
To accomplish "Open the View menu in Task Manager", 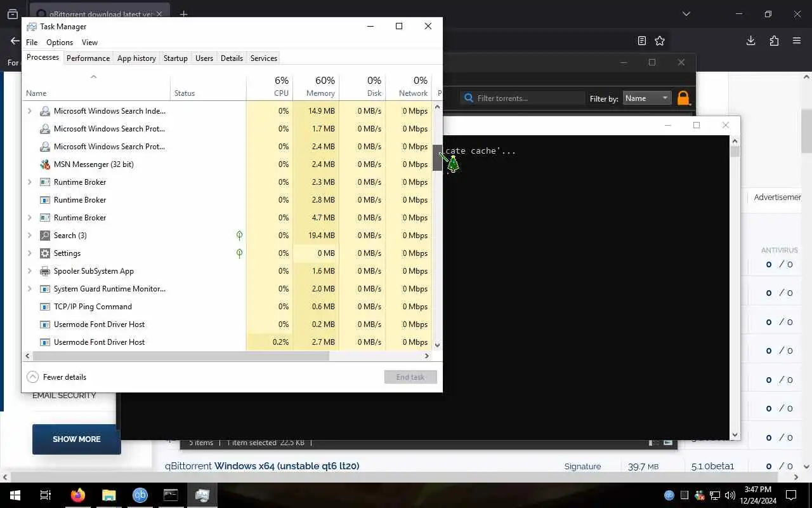I will coord(89,43).
